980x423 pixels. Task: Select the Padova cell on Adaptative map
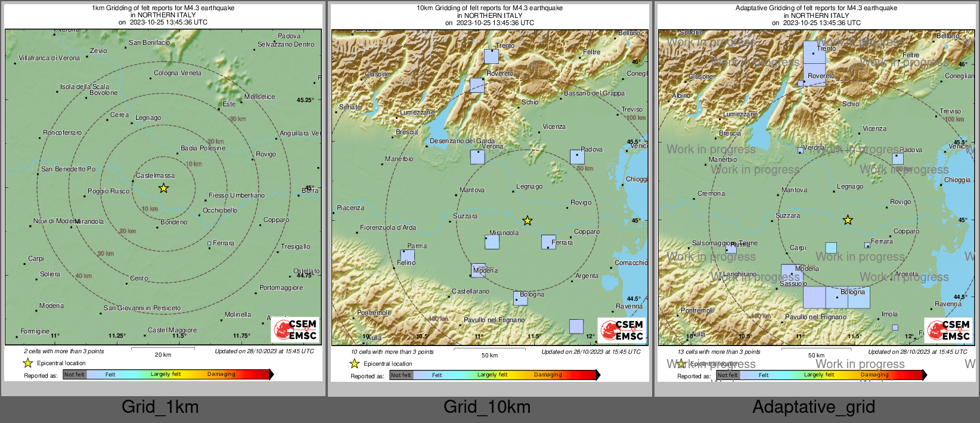pyautogui.click(x=898, y=159)
